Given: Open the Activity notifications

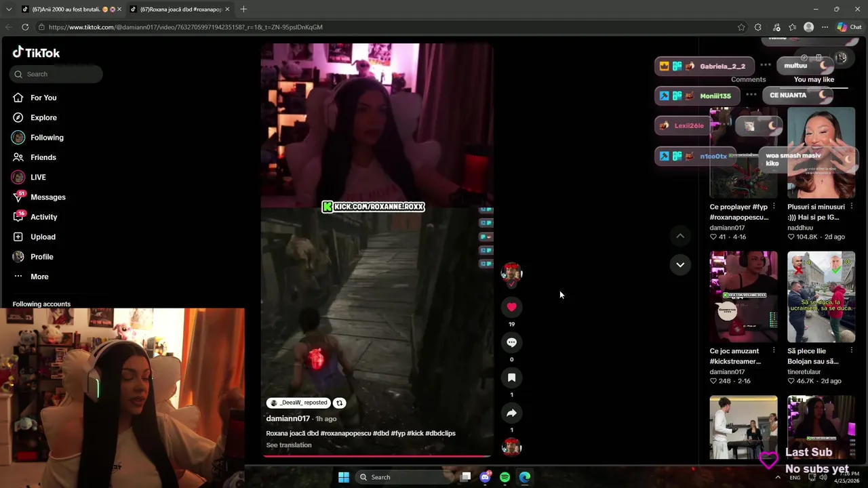Looking at the screenshot, I should 43,217.
